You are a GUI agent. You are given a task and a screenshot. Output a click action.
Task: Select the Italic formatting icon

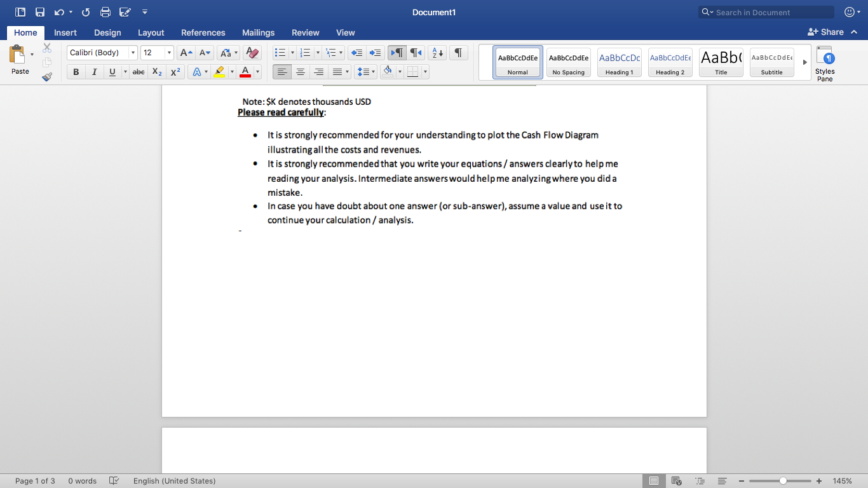pyautogui.click(x=93, y=72)
